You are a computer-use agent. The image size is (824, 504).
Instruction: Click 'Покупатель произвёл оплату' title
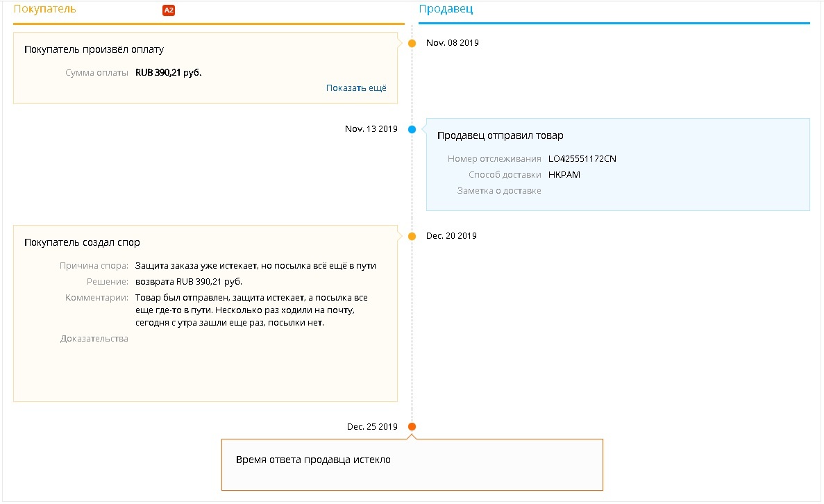click(94, 49)
